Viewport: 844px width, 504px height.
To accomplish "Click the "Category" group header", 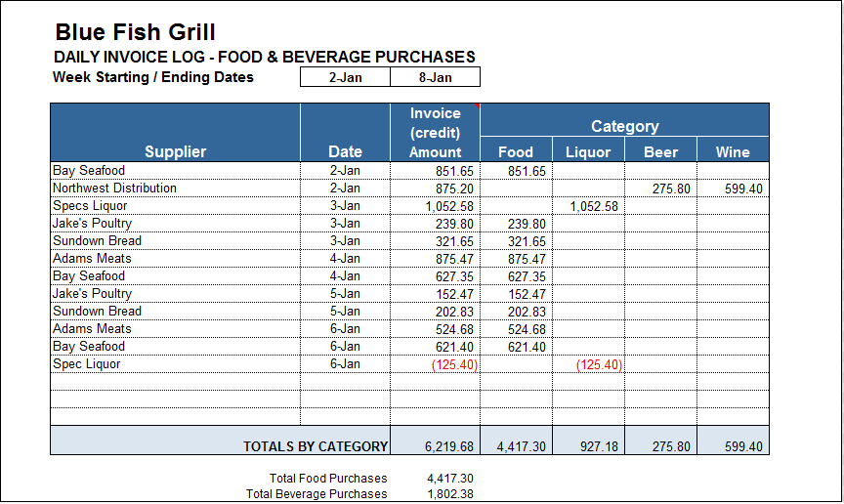I will click(x=624, y=126).
